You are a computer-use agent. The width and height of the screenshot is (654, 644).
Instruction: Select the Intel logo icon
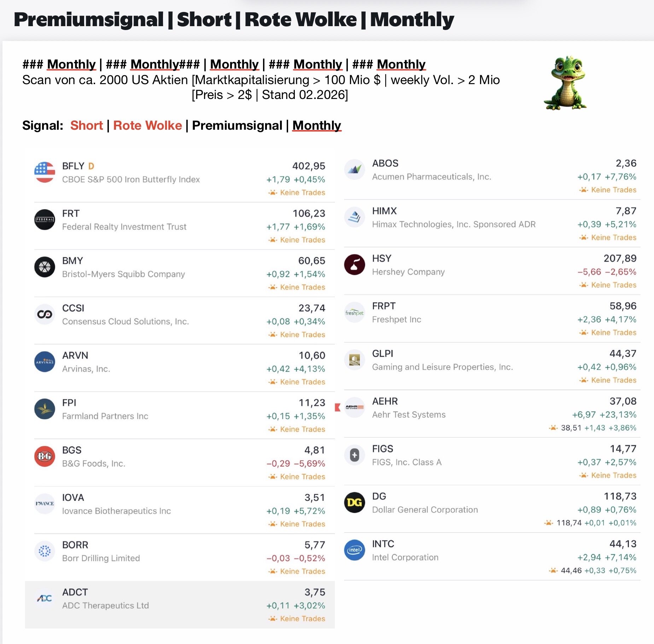tap(354, 550)
